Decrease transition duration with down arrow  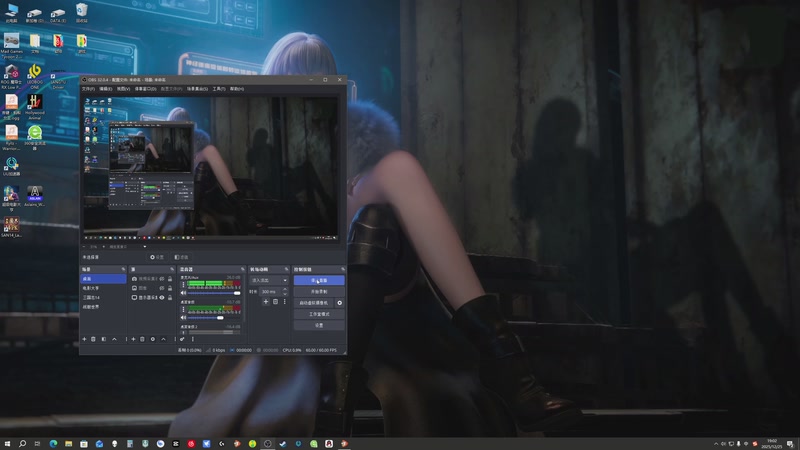pyautogui.click(x=285, y=294)
